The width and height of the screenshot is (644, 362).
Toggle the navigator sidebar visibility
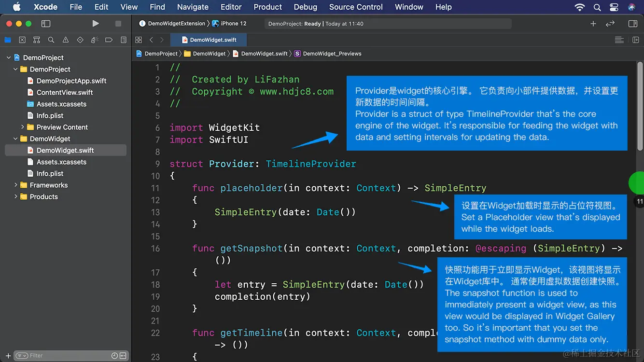point(46,23)
